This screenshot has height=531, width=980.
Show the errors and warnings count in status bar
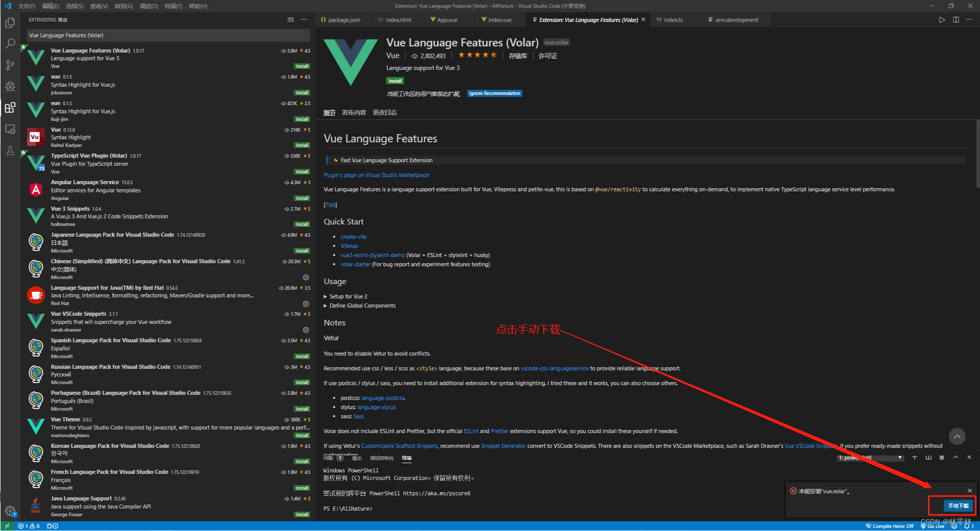[29, 526]
